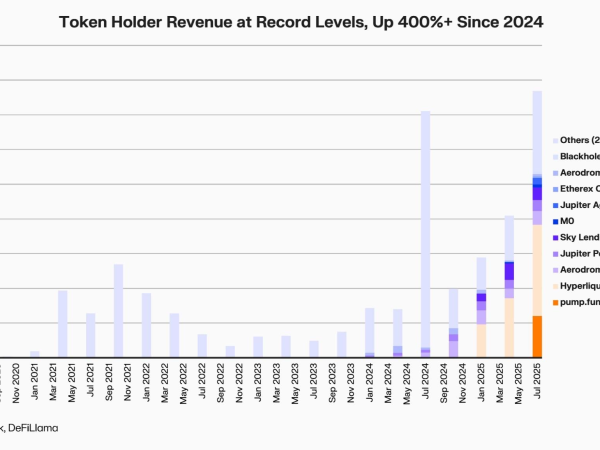The height and width of the screenshot is (450, 600).
Task: Click the Jul 2023 bar
Action: point(314,349)
